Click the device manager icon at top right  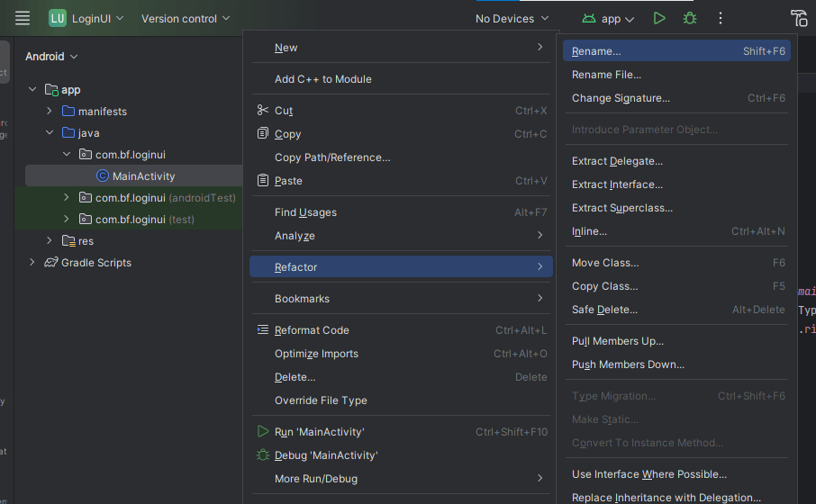[x=799, y=18]
